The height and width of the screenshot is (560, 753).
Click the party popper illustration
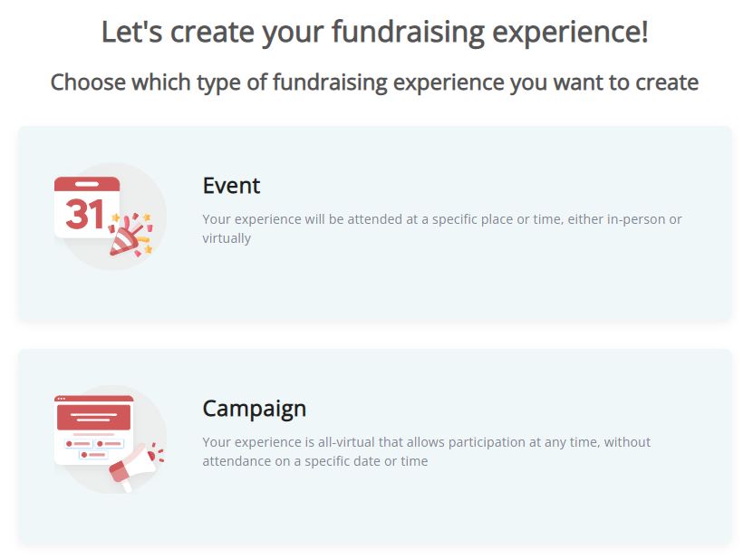pyautogui.click(x=130, y=235)
